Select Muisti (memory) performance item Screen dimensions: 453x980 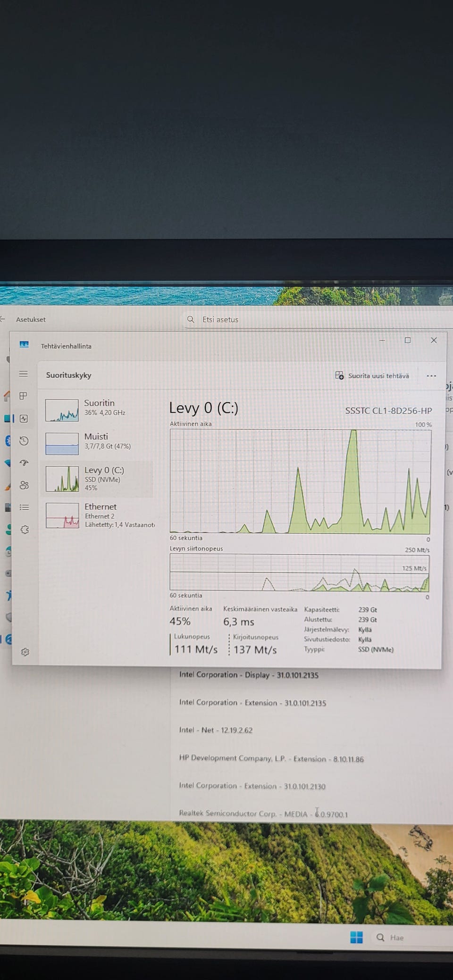point(98,443)
